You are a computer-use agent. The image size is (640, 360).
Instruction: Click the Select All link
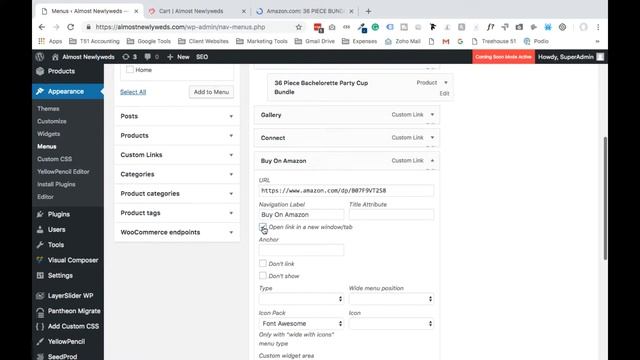(x=133, y=92)
